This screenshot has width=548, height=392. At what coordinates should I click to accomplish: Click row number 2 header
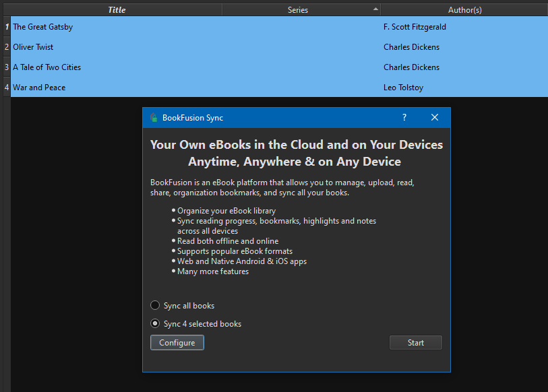[7, 47]
